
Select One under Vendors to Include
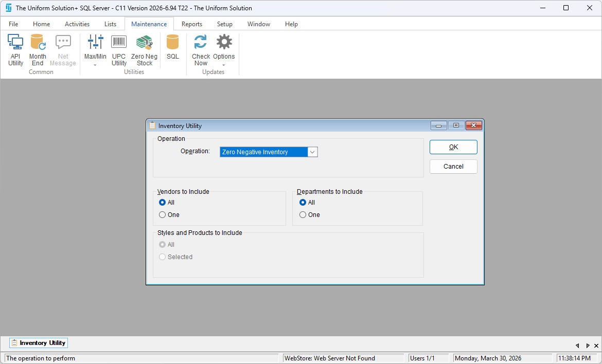tap(163, 215)
